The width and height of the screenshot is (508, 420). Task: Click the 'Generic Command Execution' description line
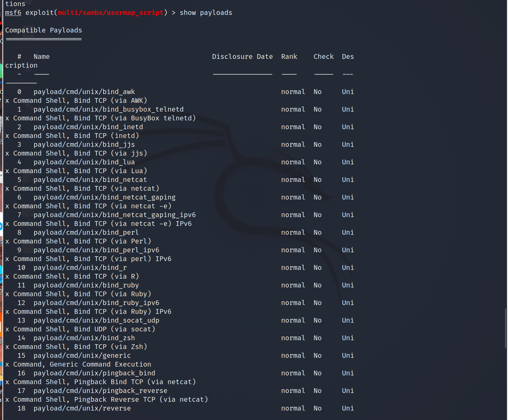point(100,364)
